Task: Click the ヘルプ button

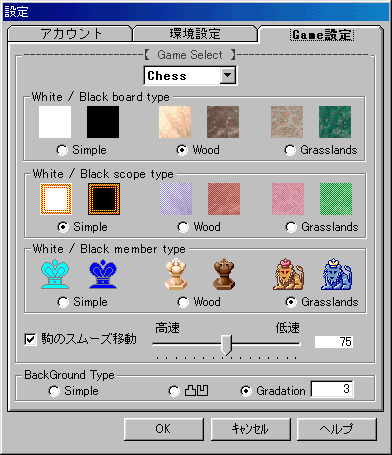Action: (x=337, y=429)
